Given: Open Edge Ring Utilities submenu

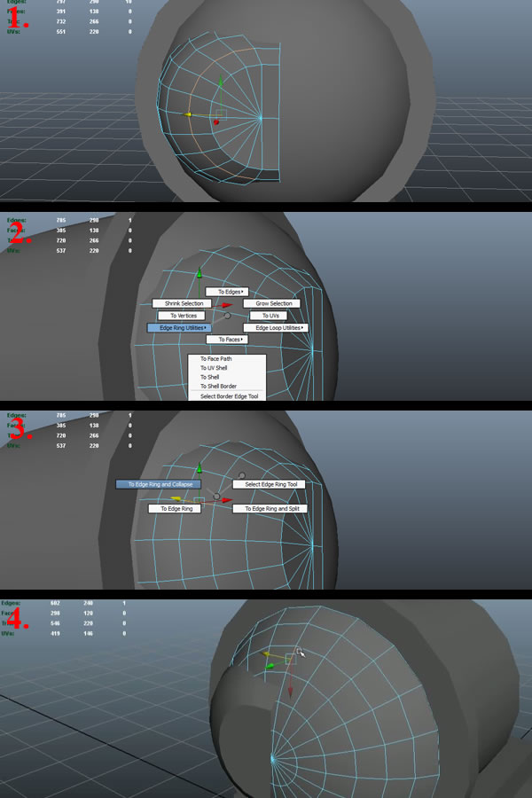Looking at the screenshot, I should (x=179, y=328).
